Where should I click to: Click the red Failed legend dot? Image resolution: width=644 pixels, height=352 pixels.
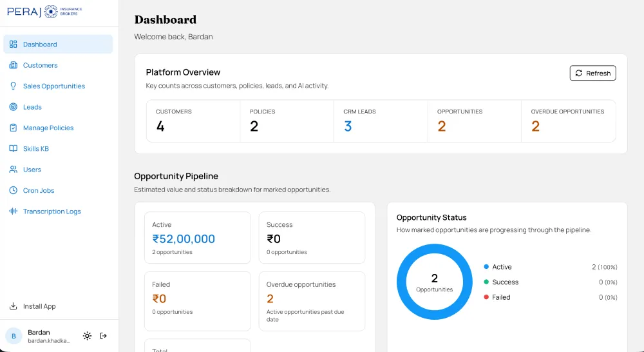pos(486,297)
